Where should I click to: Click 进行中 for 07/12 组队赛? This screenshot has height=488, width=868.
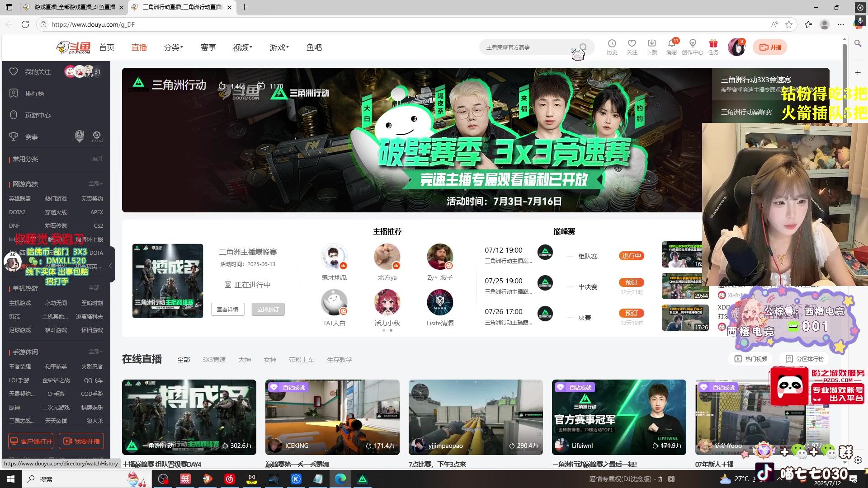[x=632, y=256]
